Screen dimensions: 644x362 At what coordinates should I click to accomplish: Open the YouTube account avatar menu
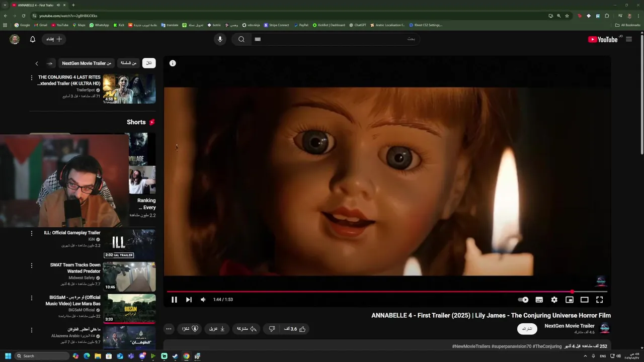tap(15, 39)
